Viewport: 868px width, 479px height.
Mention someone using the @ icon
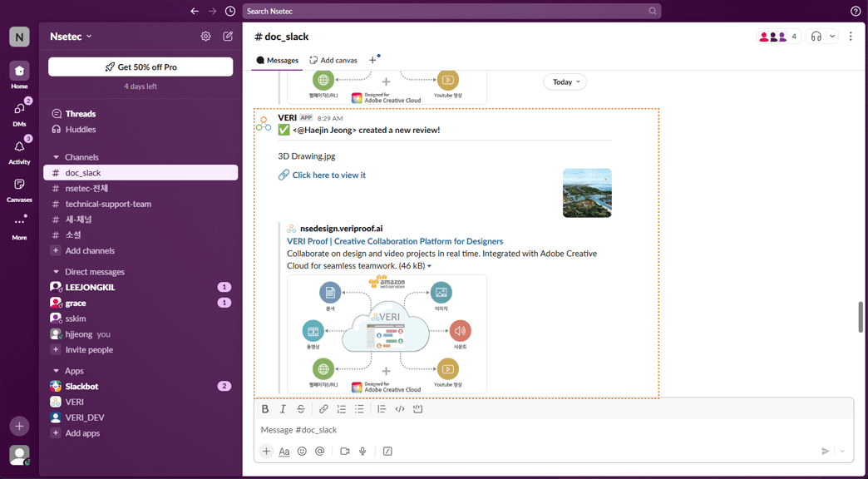pyautogui.click(x=319, y=451)
